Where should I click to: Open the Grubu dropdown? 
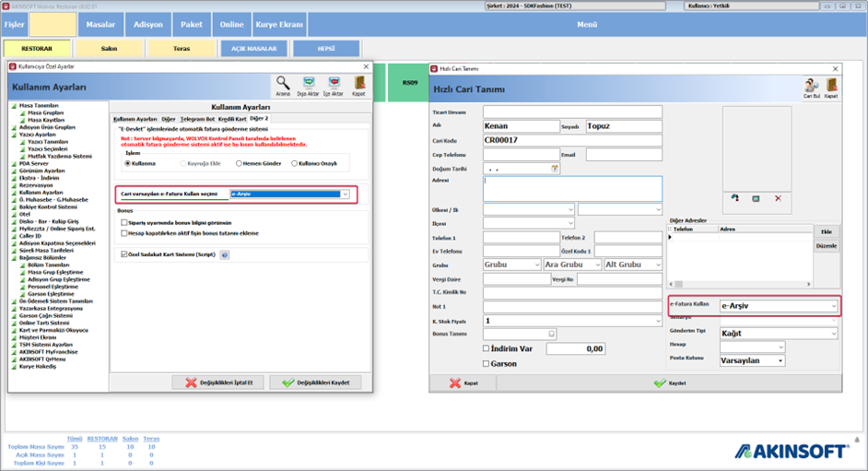tap(536, 265)
